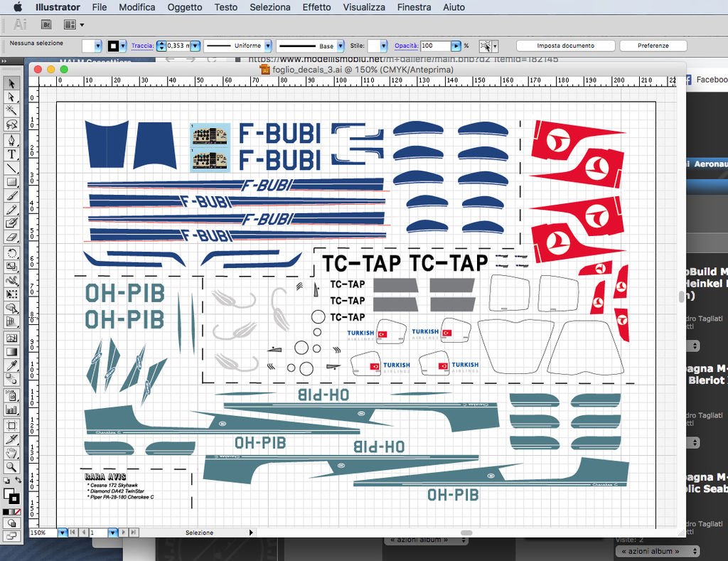Change the screen mode

tap(11, 535)
